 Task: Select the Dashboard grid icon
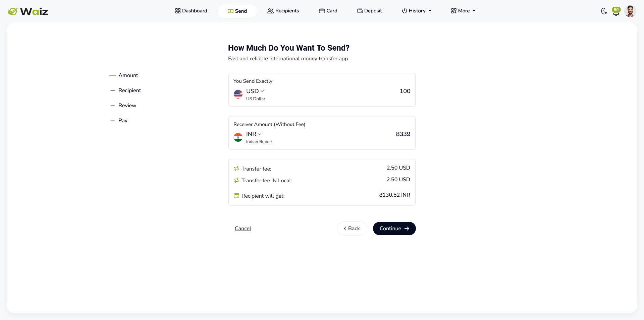coord(177,11)
